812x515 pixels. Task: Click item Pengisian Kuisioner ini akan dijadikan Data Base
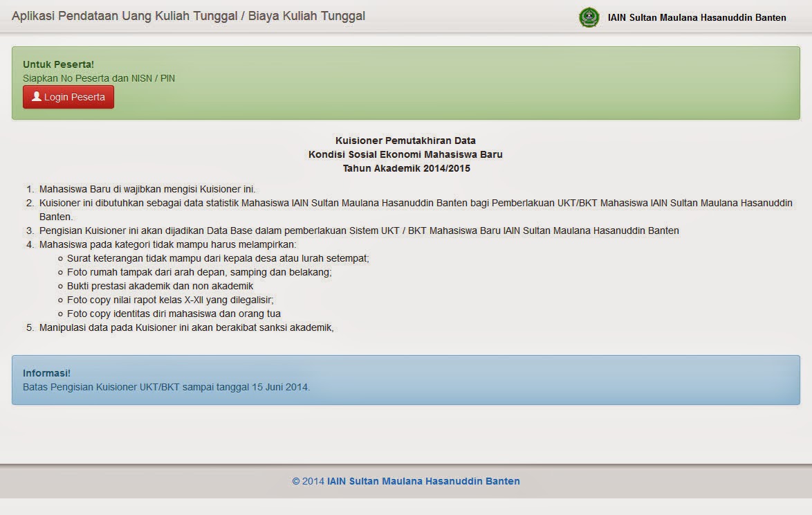(359, 231)
